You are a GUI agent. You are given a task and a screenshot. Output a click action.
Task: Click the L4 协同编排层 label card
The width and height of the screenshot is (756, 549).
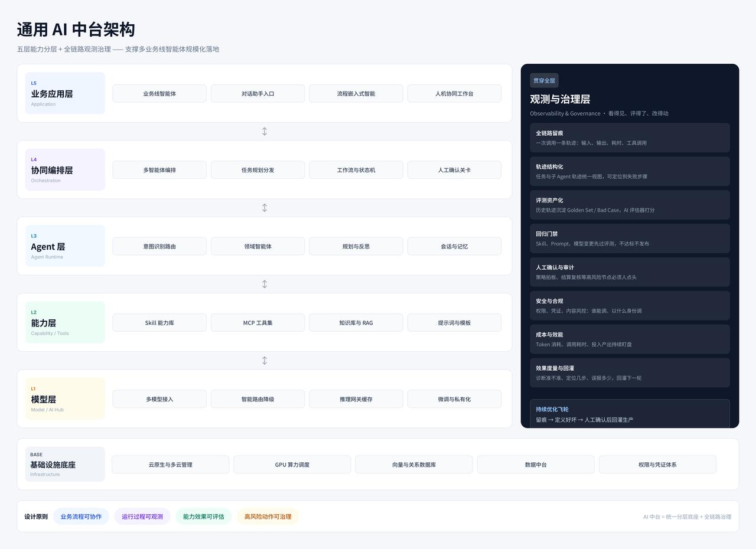point(65,170)
